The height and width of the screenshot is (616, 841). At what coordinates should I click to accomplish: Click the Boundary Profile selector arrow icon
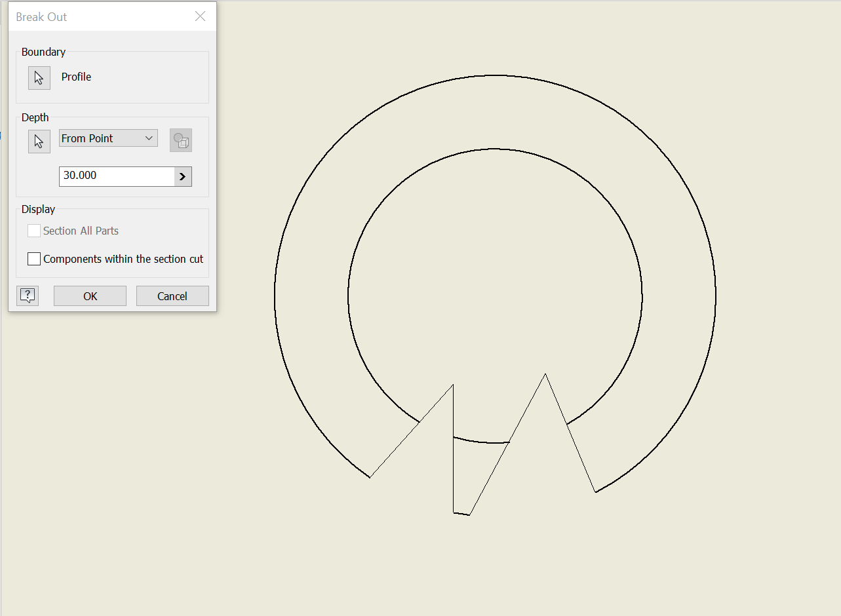pyautogui.click(x=39, y=78)
